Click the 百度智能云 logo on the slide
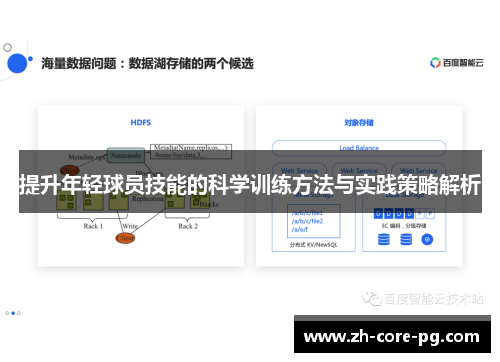The image size is (500, 362). 457,63
